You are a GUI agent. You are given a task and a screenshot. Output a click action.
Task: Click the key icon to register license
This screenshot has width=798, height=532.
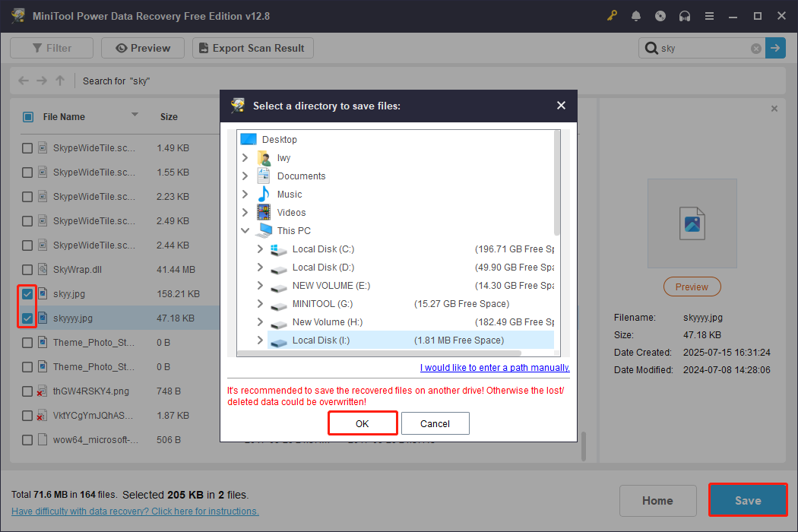pos(612,15)
